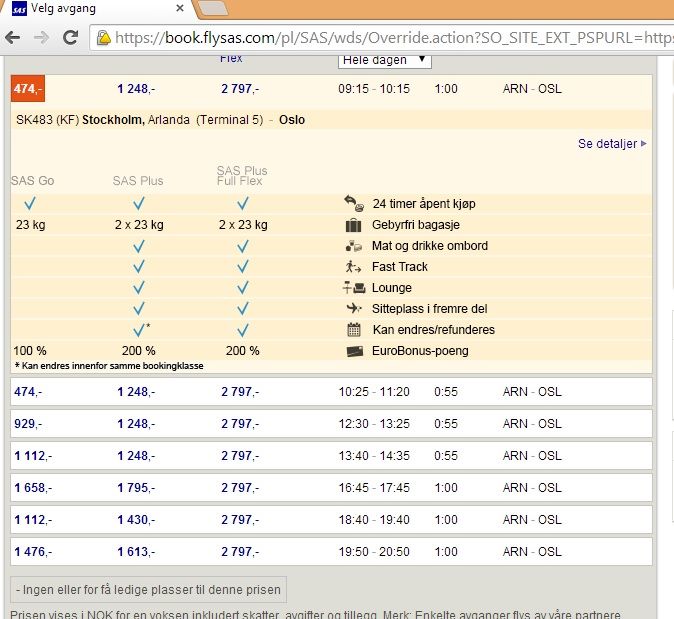Click the 24 timer åpent kjøp icon
Screen dimensions: 674x619
tap(354, 203)
